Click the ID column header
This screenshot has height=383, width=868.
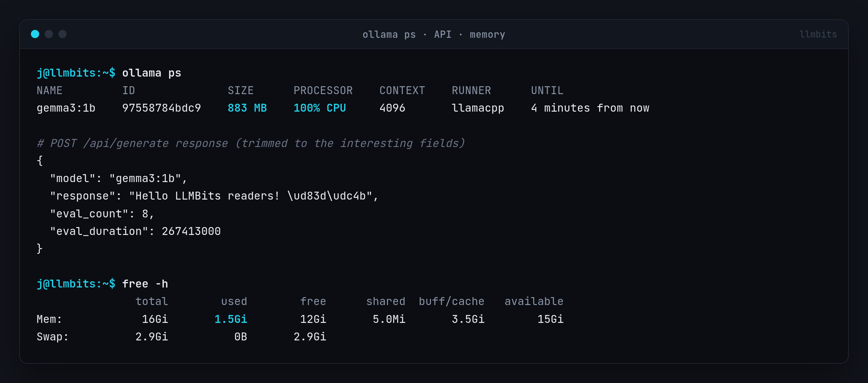click(128, 90)
